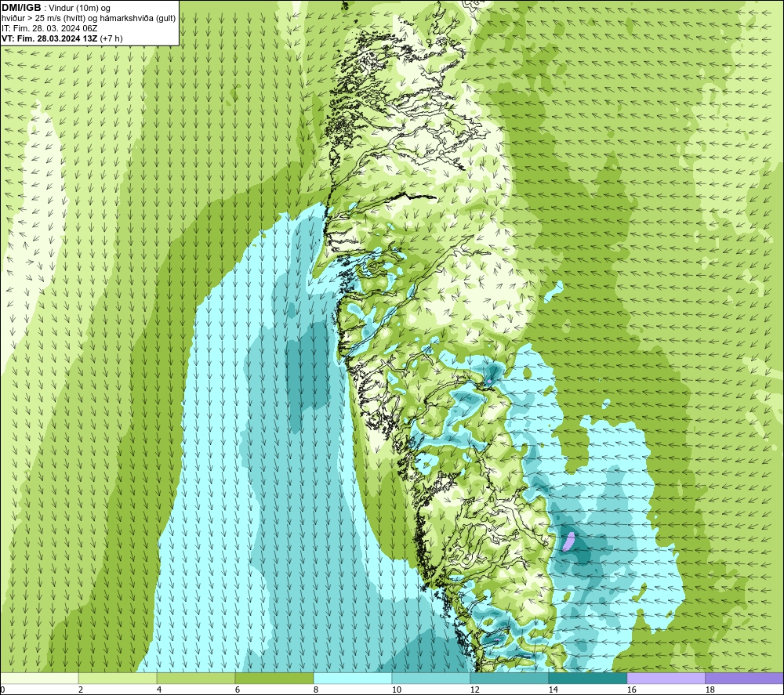Click the '(+7 h)' forecast offset text
784x695 pixels.
coord(111,38)
